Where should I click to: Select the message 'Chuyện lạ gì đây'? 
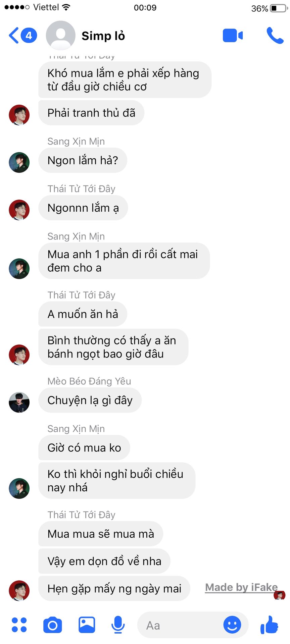tap(90, 400)
